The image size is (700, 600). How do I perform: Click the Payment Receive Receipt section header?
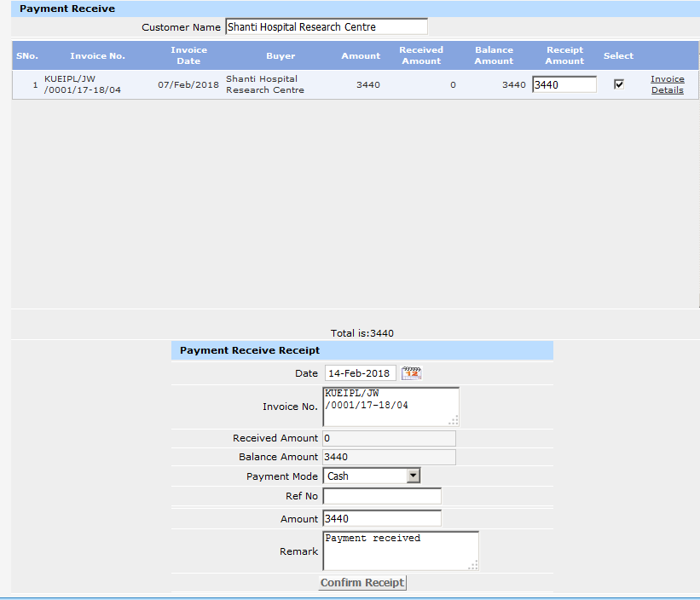coord(250,350)
